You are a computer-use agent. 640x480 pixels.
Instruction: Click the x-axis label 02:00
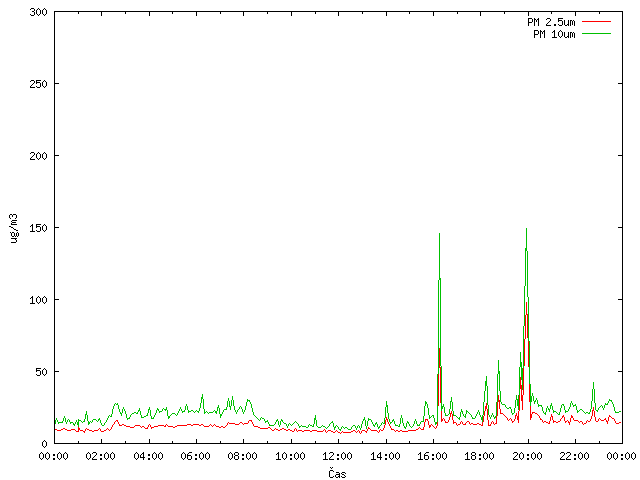pos(100,456)
